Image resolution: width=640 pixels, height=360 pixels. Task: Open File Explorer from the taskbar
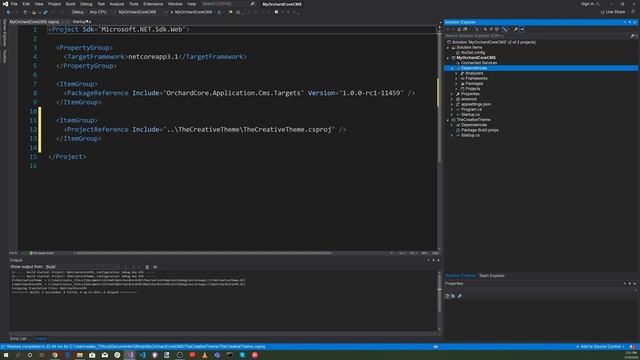pos(80,355)
